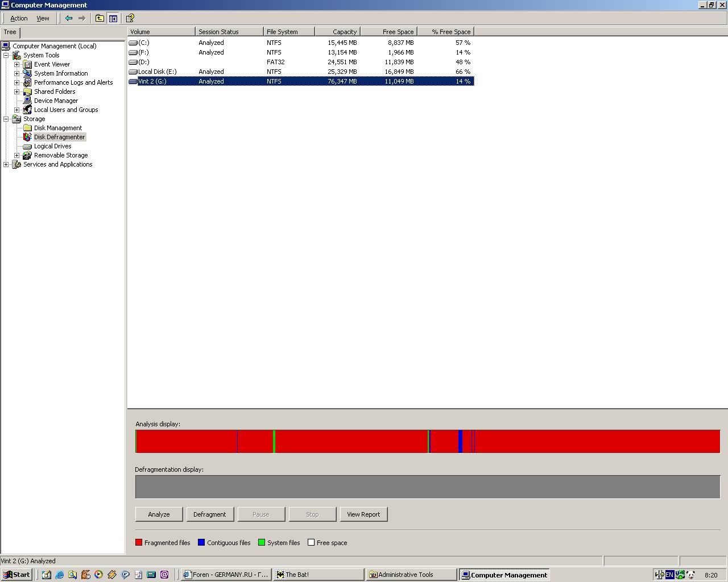Toggle the Show/Hide Console Tree icon

[113, 18]
